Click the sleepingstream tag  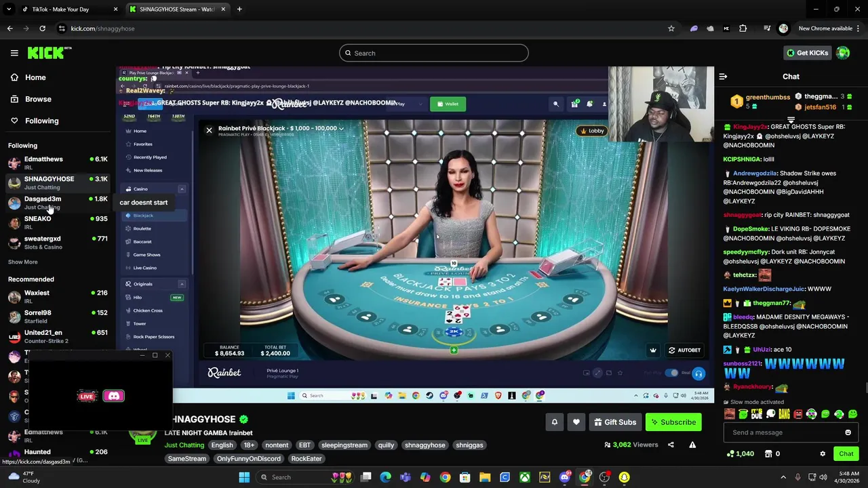click(344, 445)
